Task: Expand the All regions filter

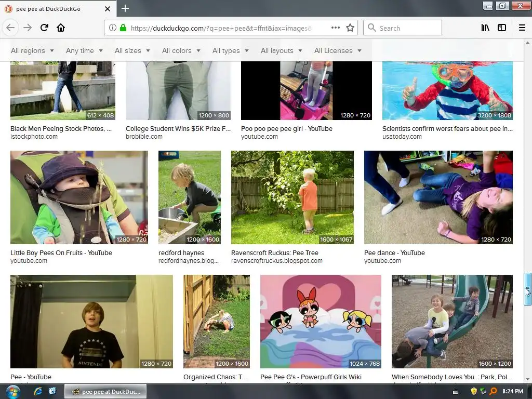Action: (32, 50)
